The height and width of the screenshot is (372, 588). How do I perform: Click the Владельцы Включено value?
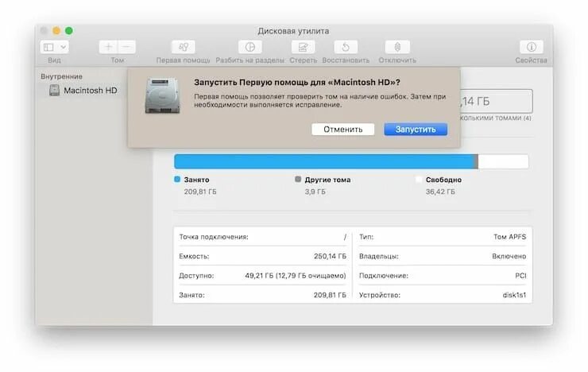509,257
